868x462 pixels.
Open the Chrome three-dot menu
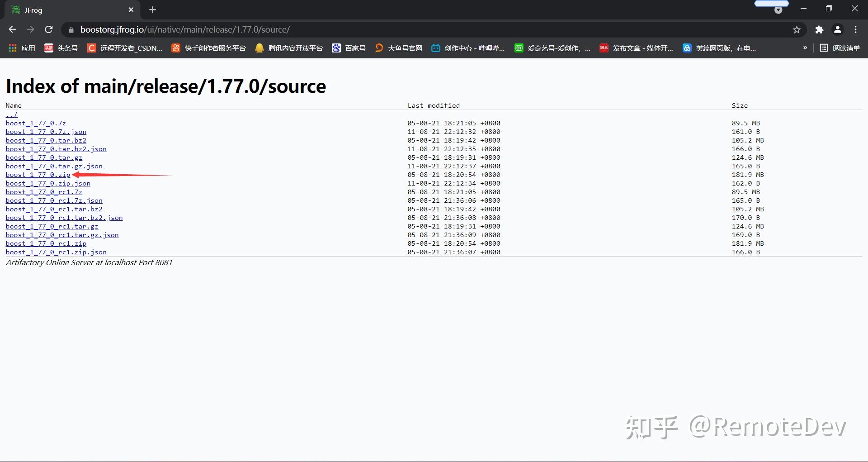point(855,29)
